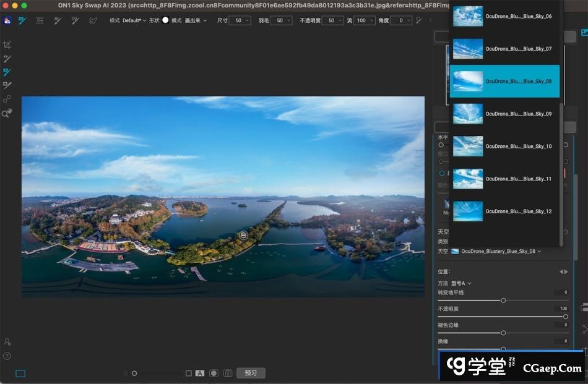The height and width of the screenshot is (384, 588).
Task: Choose OcuDrone Blue_Sky_06 from the sky list
Action: [x=504, y=16]
